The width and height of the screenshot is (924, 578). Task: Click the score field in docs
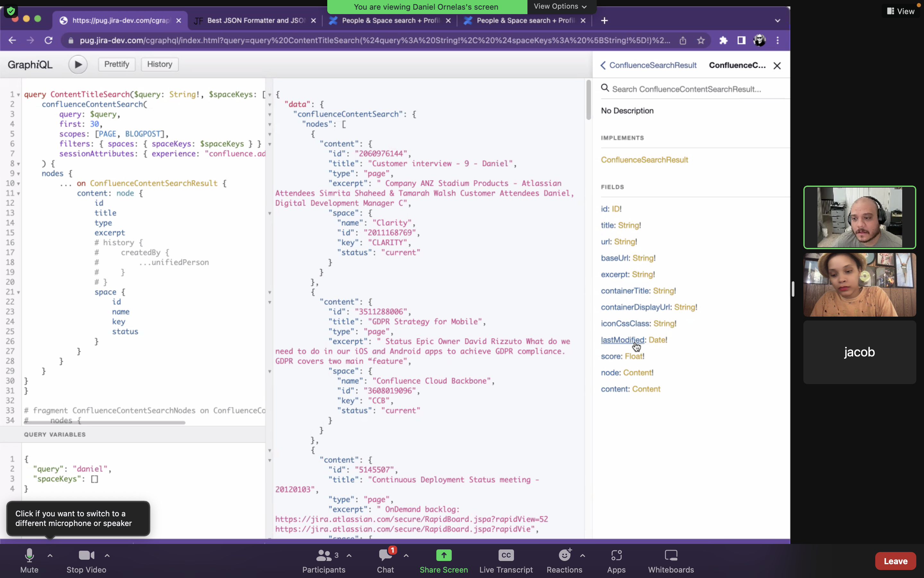[x=611, y=356]
